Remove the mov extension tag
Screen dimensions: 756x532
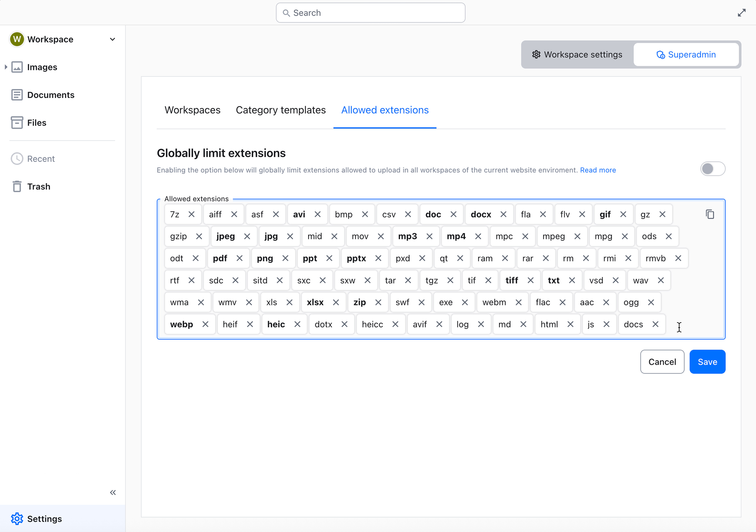(381, 236)
